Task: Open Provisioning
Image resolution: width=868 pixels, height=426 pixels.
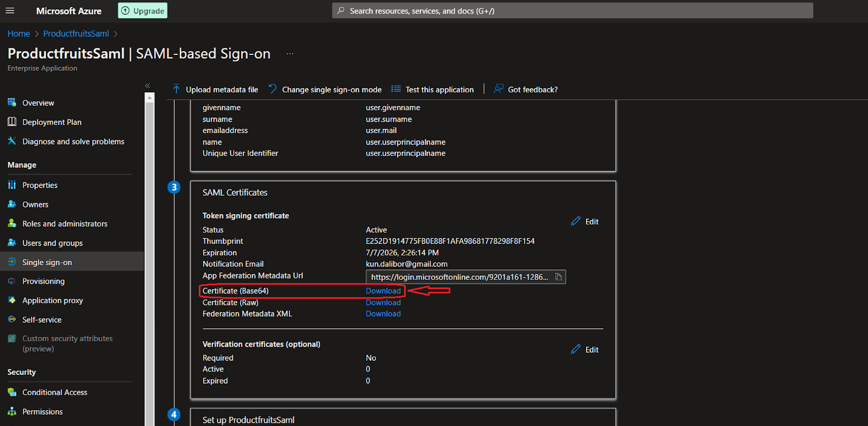Action: [x=43, y=281]
